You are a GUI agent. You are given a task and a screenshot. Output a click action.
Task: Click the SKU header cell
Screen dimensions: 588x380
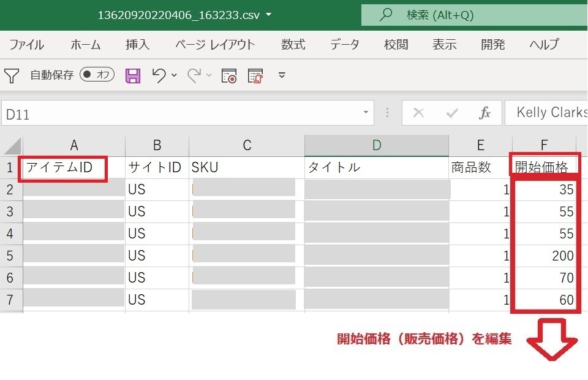pyautogui.click(x=247, y=167)
